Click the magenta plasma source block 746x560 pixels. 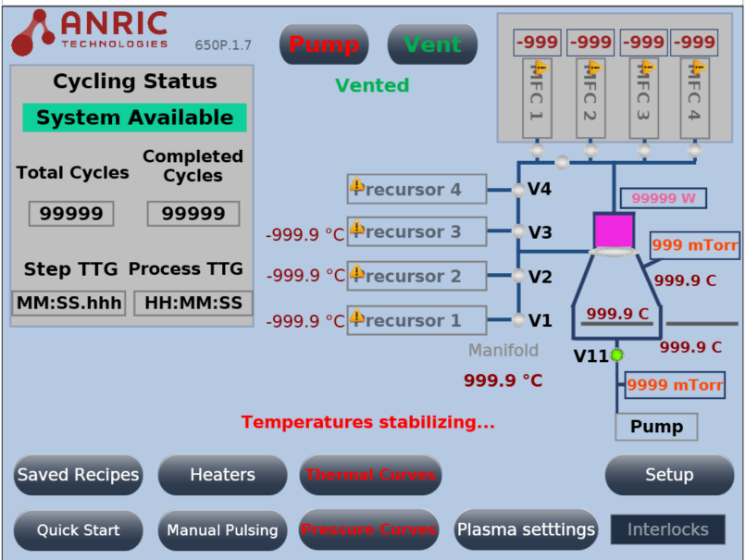click(614, 230)
